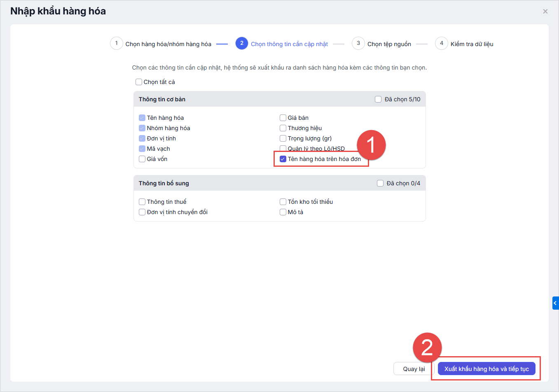The width and height of the screenshot is (559, 392).
Task: Select the Thương hiệu checkbox
Action: (283, 128)
